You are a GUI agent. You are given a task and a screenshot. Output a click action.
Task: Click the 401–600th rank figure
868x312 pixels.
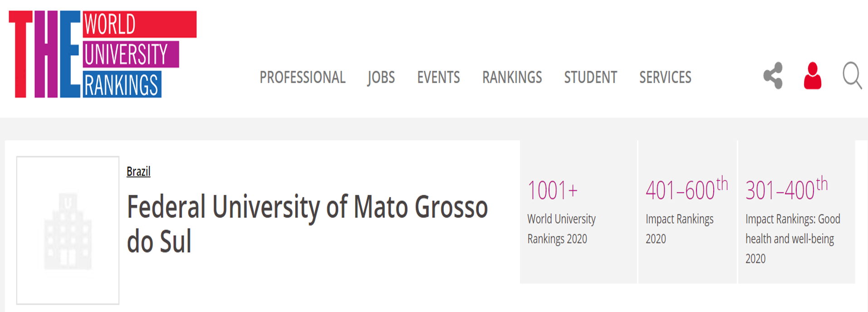[686, 189]
